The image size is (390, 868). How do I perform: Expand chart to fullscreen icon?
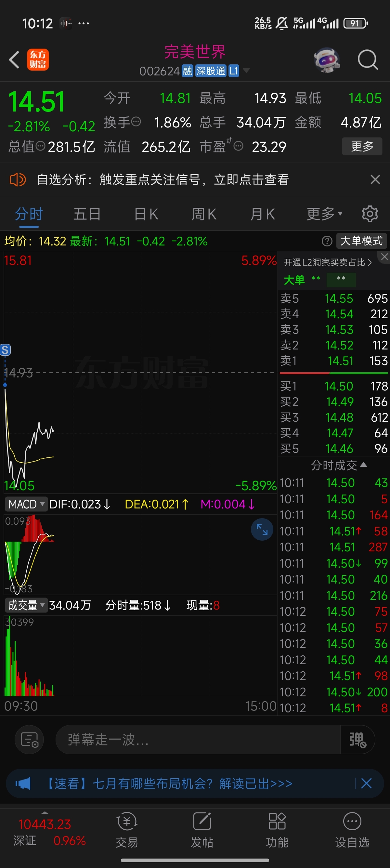click(262, 529)
